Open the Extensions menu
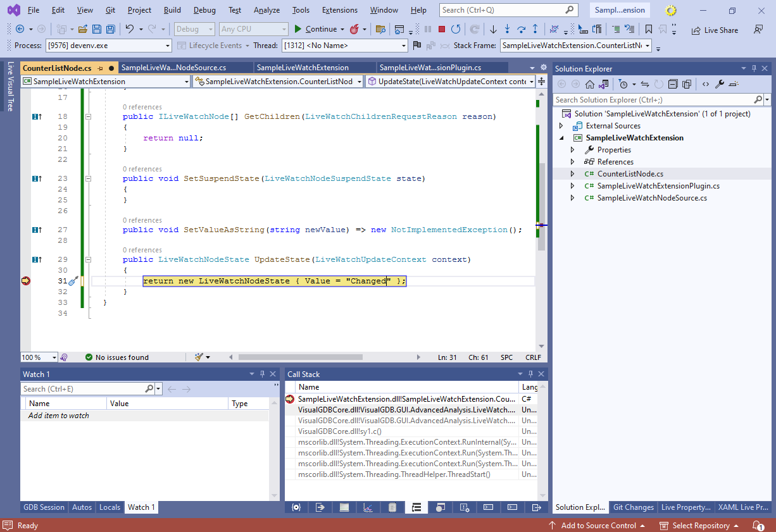The image size is (776, 532). click(x=340, y=10)
